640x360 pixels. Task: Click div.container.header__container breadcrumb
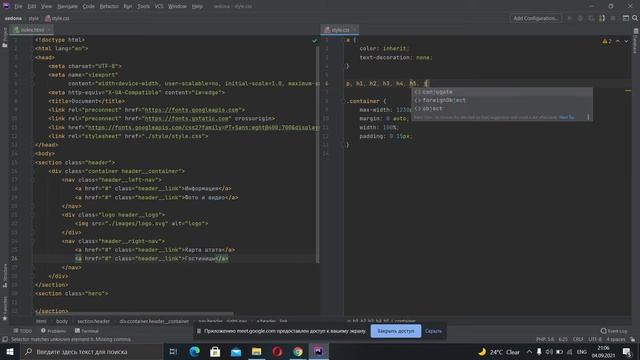click(x=154, y=322)
